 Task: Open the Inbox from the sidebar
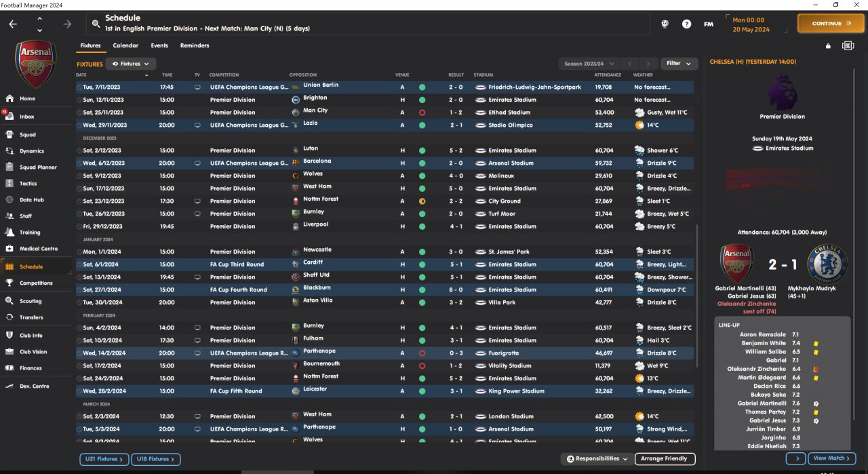pos(27,117)
